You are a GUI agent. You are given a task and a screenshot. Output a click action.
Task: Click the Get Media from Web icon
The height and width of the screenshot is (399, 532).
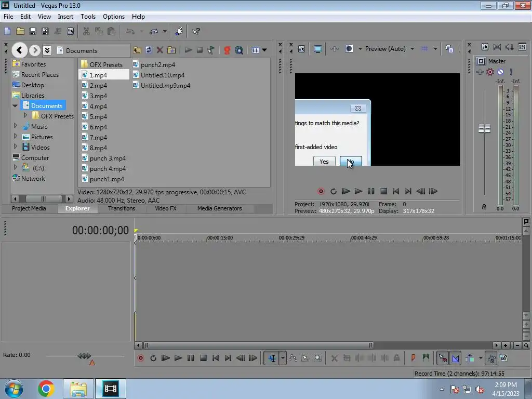pyautogui.click(x=239, y=50)
